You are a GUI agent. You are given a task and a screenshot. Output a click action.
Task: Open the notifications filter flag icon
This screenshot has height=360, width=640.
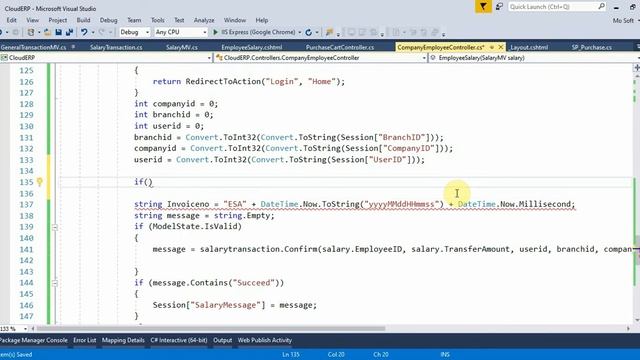click(483, 7)
